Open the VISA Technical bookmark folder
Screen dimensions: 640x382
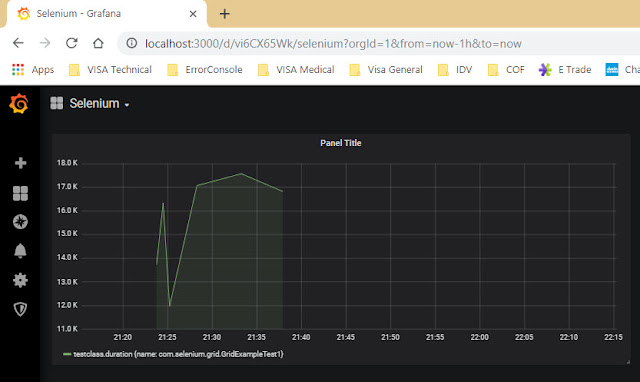tap(110, 70)
